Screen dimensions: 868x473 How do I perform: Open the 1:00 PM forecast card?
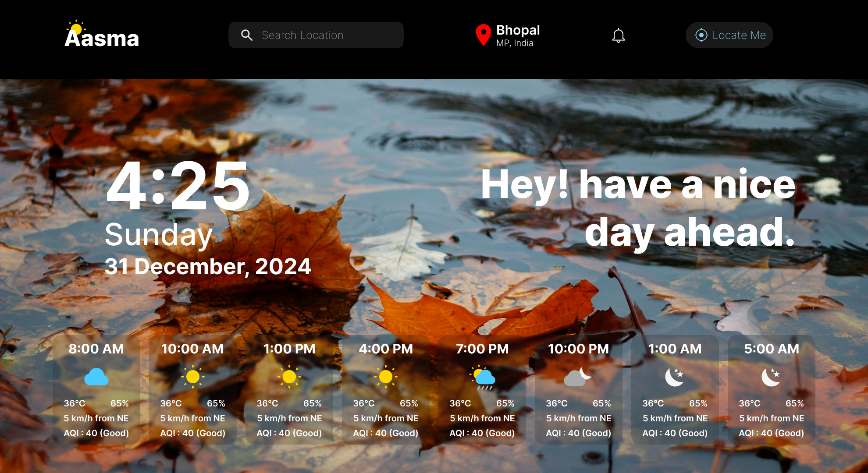pyautogui.click(x=289, y=390)
